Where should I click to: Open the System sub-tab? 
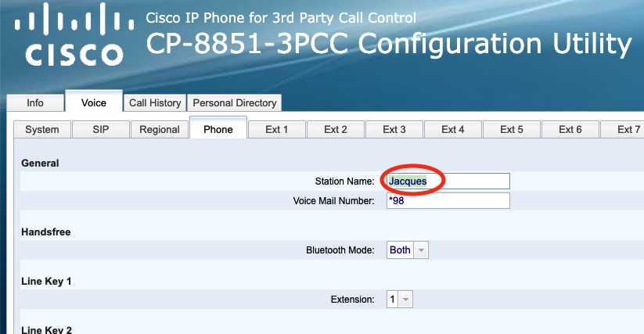tap(42, 129)
